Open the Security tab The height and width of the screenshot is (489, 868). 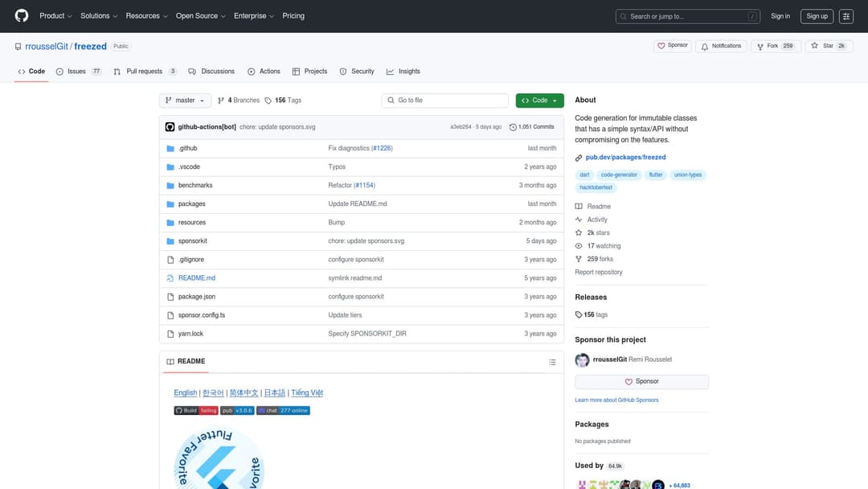coord(357,72)
